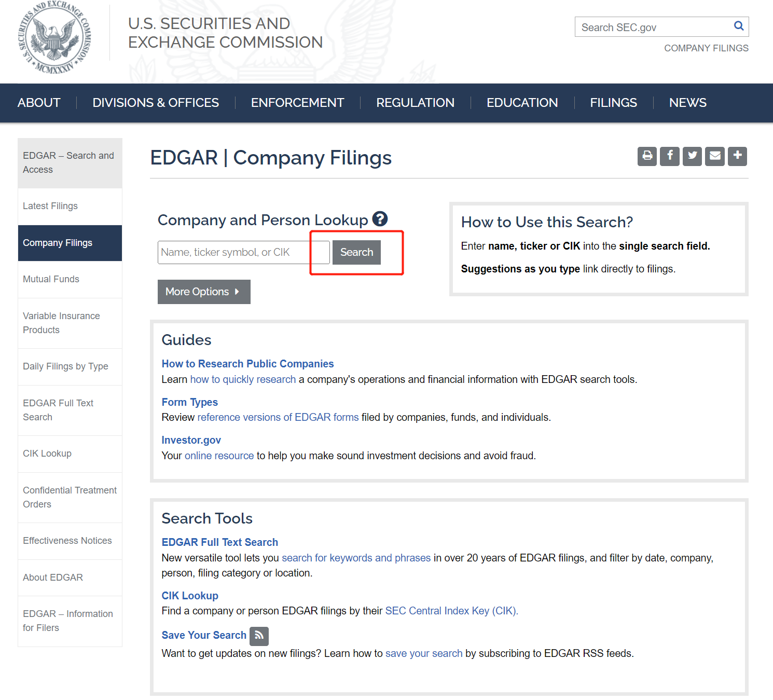Open the FILINGS navigation menu
The height and width of the screenshot is (700, 773).
point(613,103)
